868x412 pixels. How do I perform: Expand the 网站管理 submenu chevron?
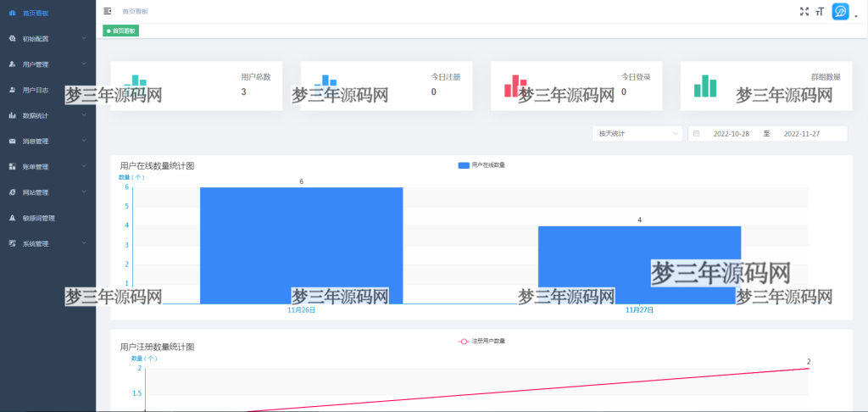[84, 192]
